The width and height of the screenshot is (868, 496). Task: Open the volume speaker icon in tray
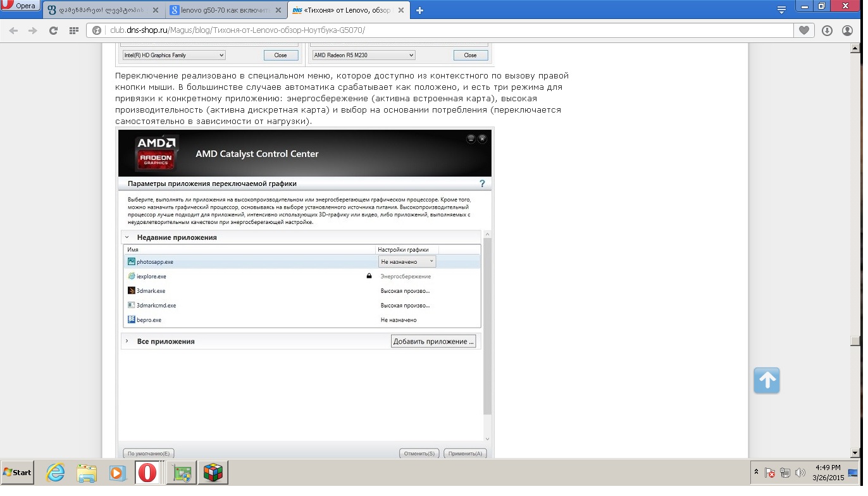[800, 473]
